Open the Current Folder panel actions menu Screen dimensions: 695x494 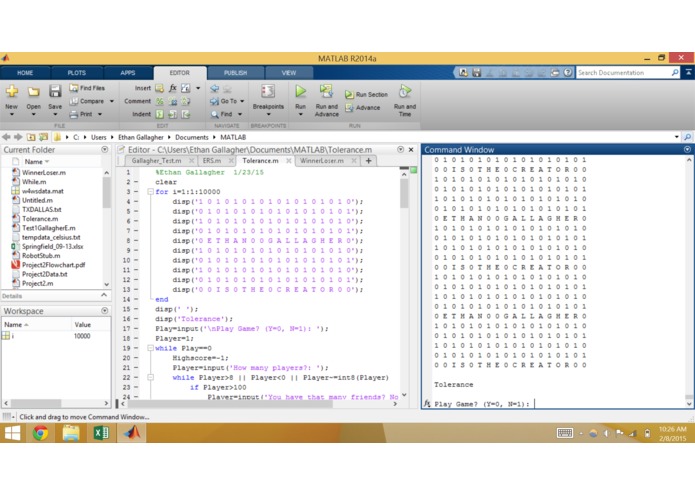coord(105,150)
